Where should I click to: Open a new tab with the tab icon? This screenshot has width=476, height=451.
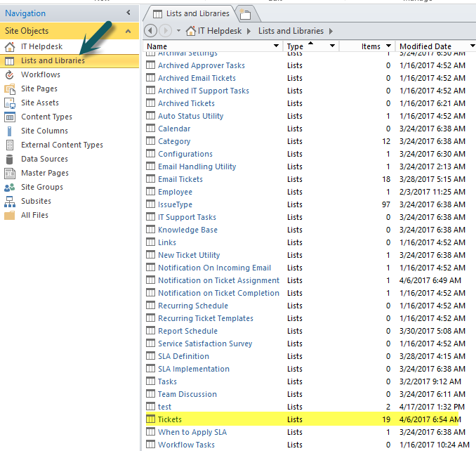[x=245, y=14]
